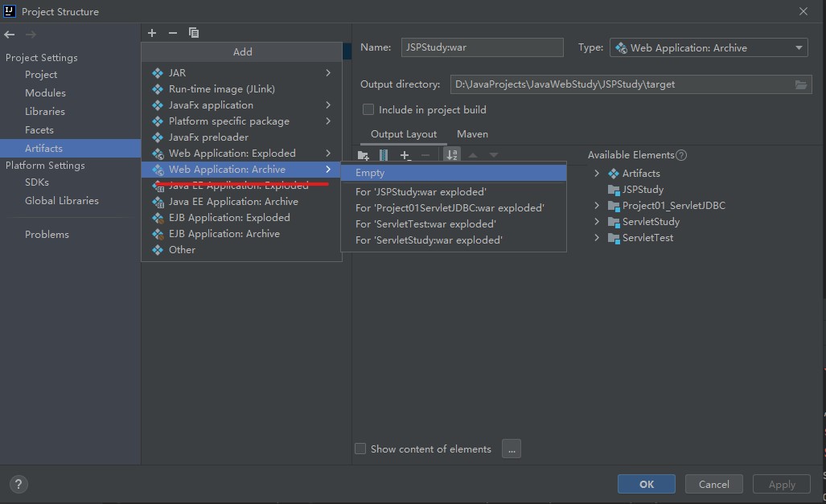Browse output directory with the folder icon
The width and height of the screenshot is (826, 504).
tap(801, 84)
